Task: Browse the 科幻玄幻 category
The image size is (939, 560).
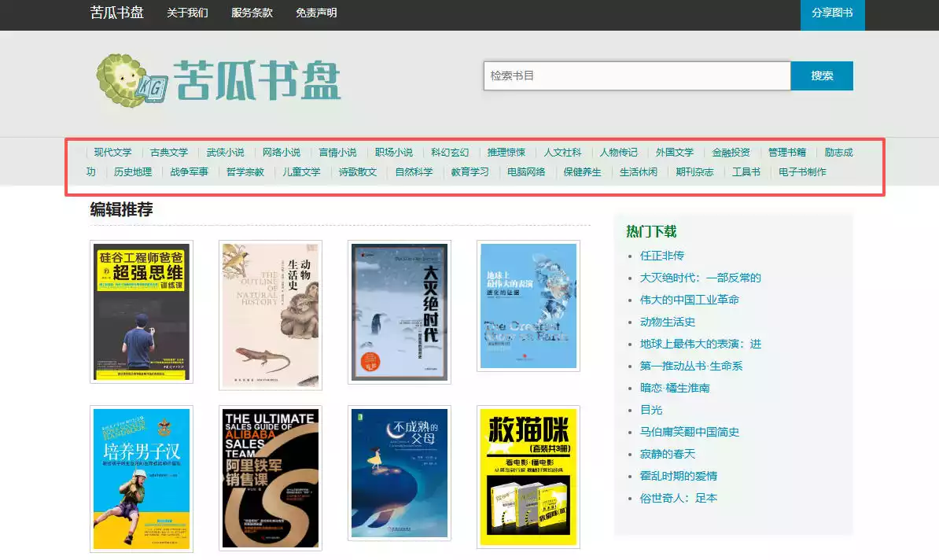Action: (x=450, y=152)
